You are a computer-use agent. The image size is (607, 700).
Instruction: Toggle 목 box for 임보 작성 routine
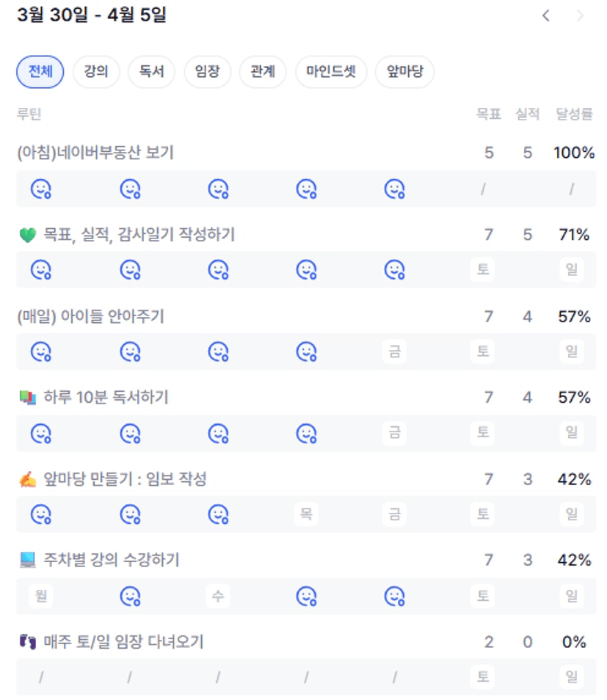pyautogui.click(x=306, y=514)
